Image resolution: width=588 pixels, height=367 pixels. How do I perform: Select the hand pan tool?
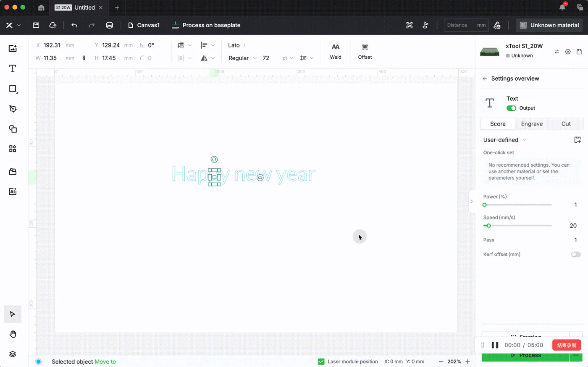pos(13,334)
